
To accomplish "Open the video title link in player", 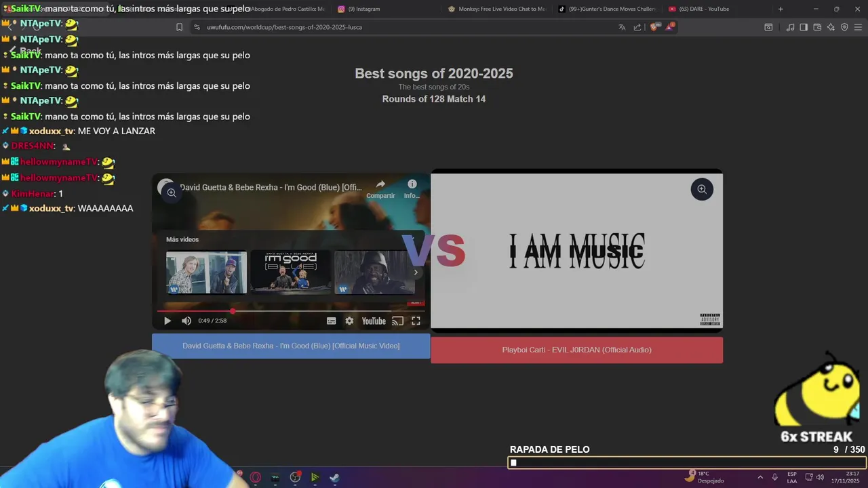I will pyautogui.click(x=271, y=187).
